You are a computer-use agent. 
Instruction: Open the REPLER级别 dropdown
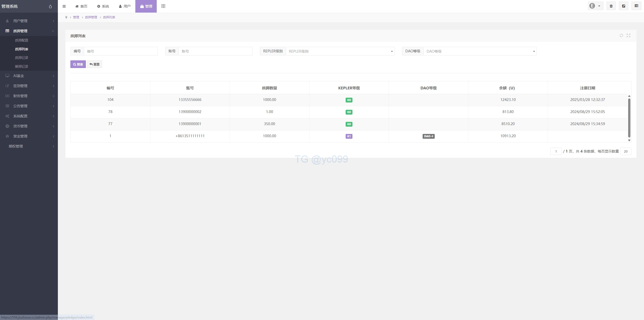point(340,51)
